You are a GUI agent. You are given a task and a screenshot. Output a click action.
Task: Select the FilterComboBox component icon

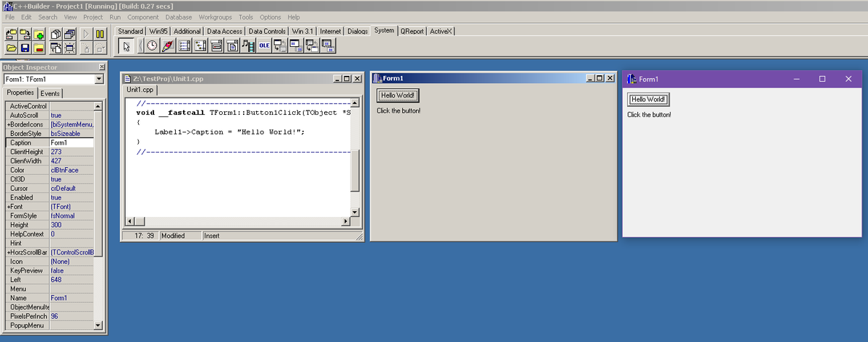click(x=231, y=46)
